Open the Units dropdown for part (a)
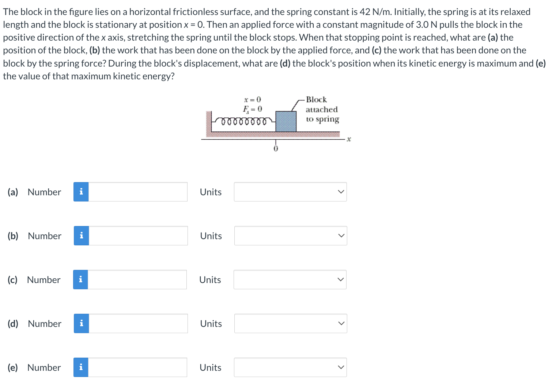Viewport: 552px width, 392px height. coord(290,192)
